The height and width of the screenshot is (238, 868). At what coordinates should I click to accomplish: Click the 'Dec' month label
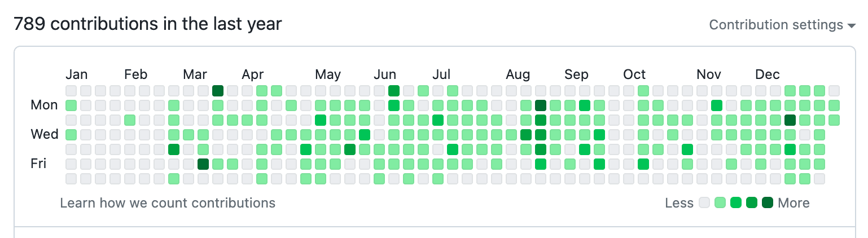click(768, 74)
